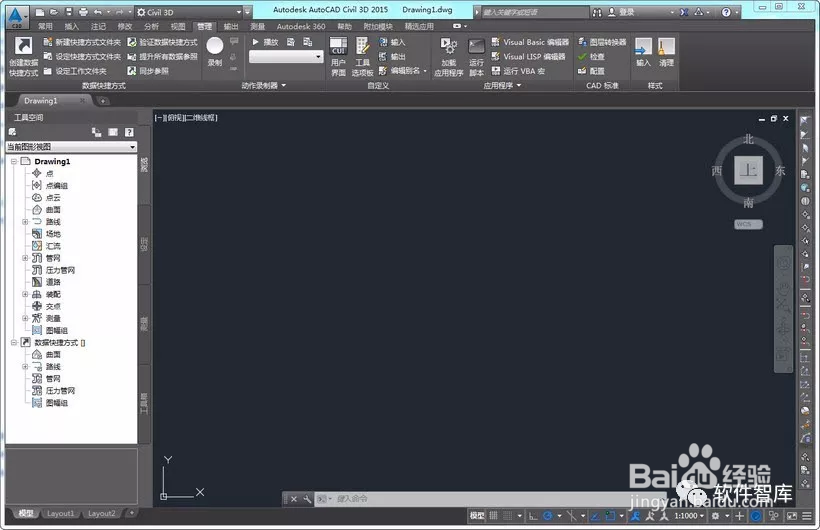
Task: Click 设定工作文件夹
Action: click(75, 71)
